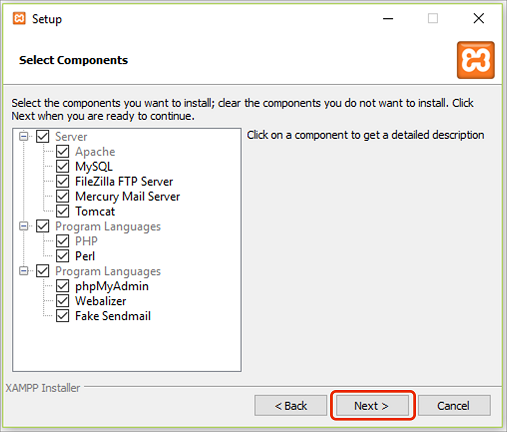The height and width of the screenshot is (432, 507).
Task: Toggle checkbox of Program Languages above phpMyAdmin
Action: (43, 271)
